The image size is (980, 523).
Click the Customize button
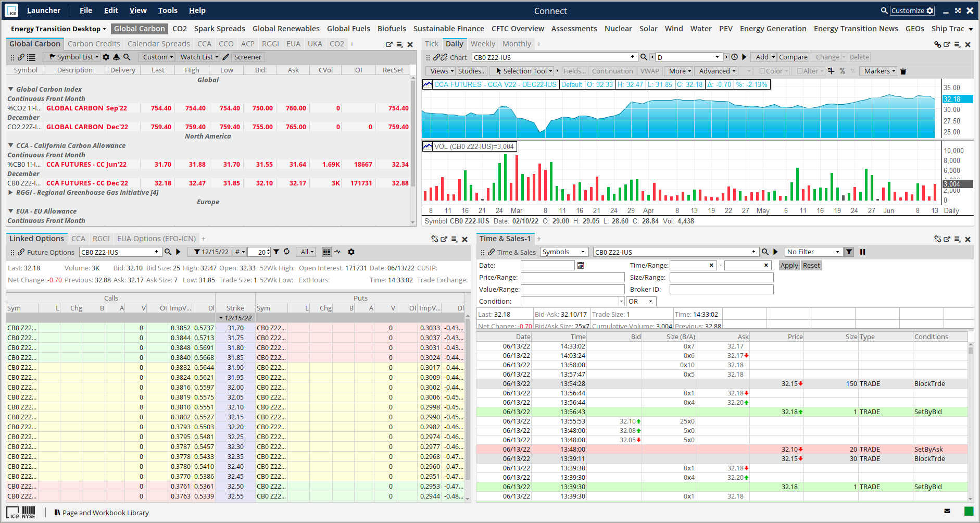point(912,10)
